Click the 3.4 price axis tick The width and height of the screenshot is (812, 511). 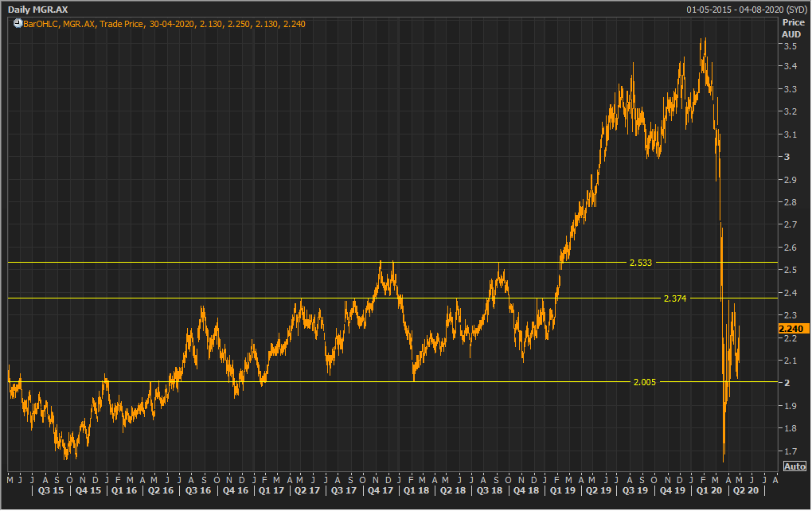791,66
